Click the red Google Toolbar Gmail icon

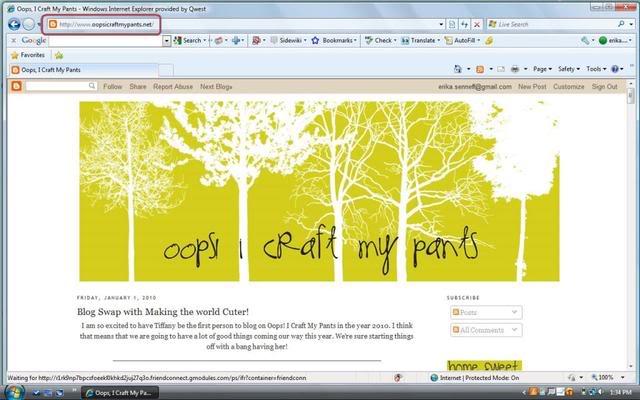256,40
